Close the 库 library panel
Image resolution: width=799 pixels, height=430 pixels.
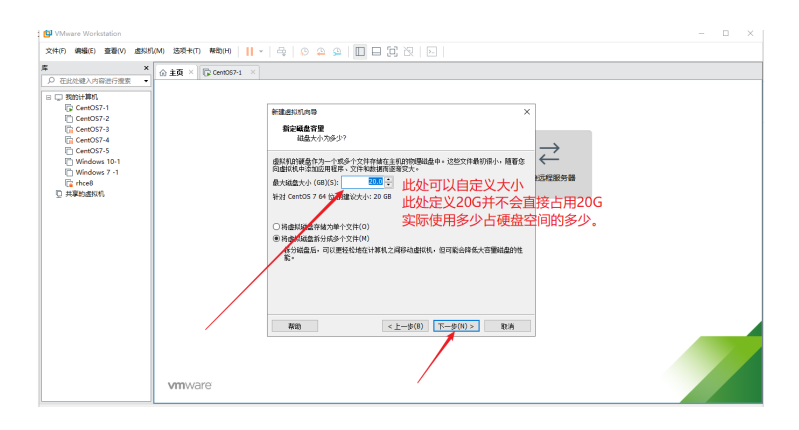point(146,68)
